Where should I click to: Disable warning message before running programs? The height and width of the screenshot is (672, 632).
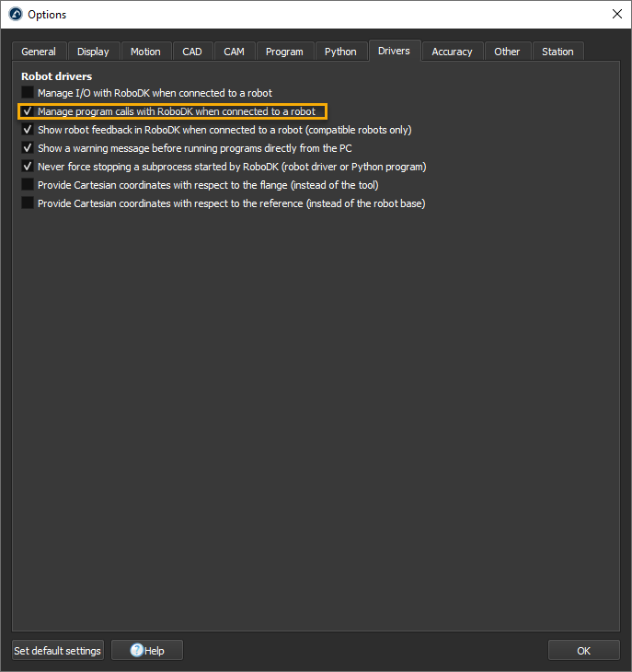(x=28, y=148)
